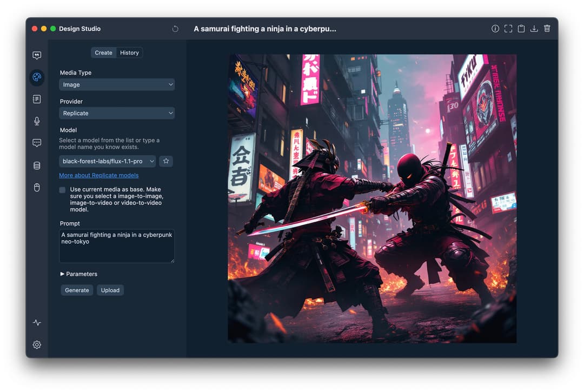This screenshot has height=392, width=584.
Task: Click the Generate button
Action: 77,290
